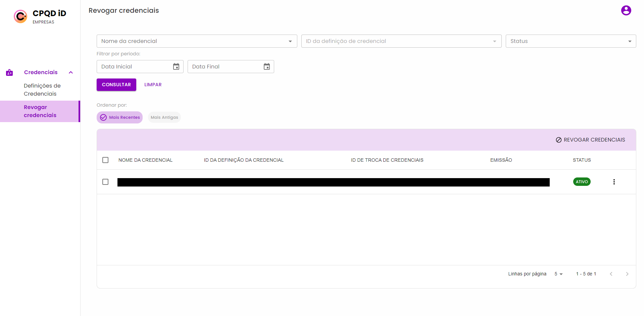Select Definições de Credenciais in sidebar
The width and height of the screenshot is (644, 316).
tap(42, 90)
